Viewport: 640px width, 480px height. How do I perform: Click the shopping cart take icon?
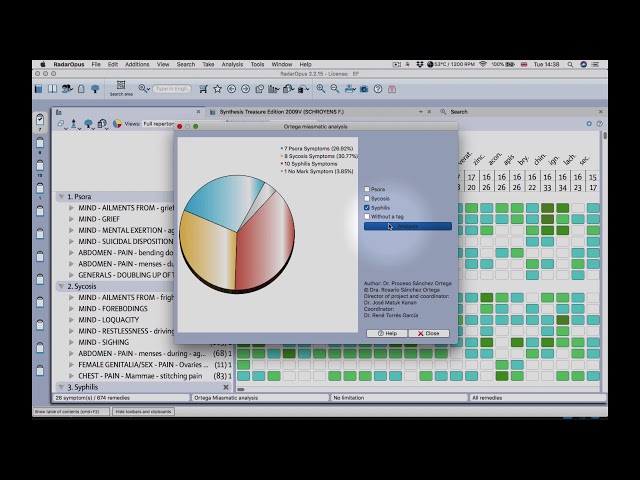pos(203,89)
